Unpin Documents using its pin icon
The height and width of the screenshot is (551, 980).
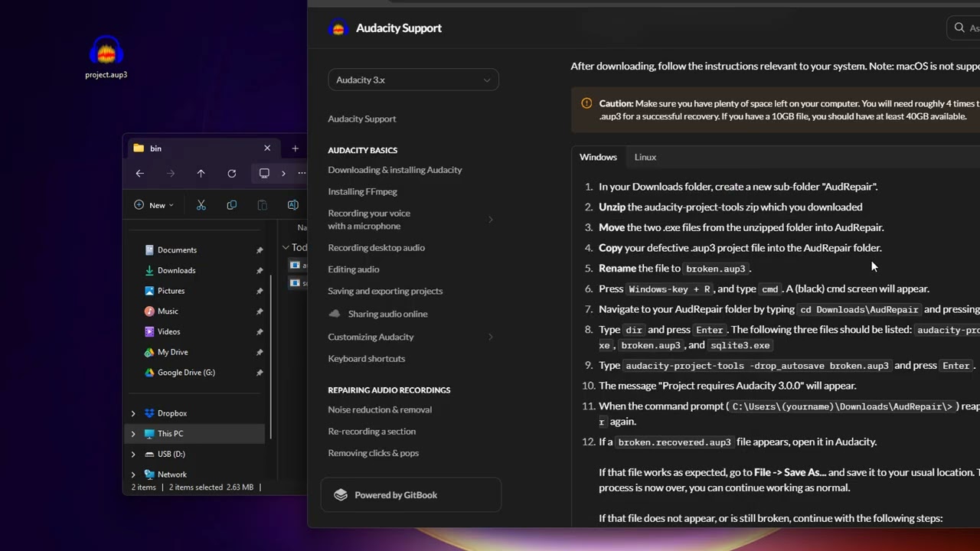click(260, 250)
